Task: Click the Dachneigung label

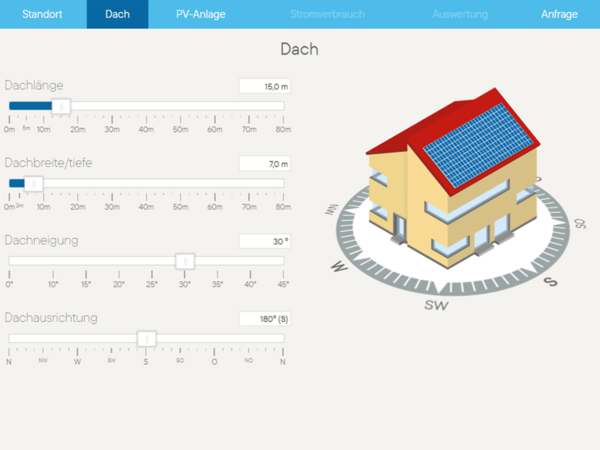Action: 41,240
